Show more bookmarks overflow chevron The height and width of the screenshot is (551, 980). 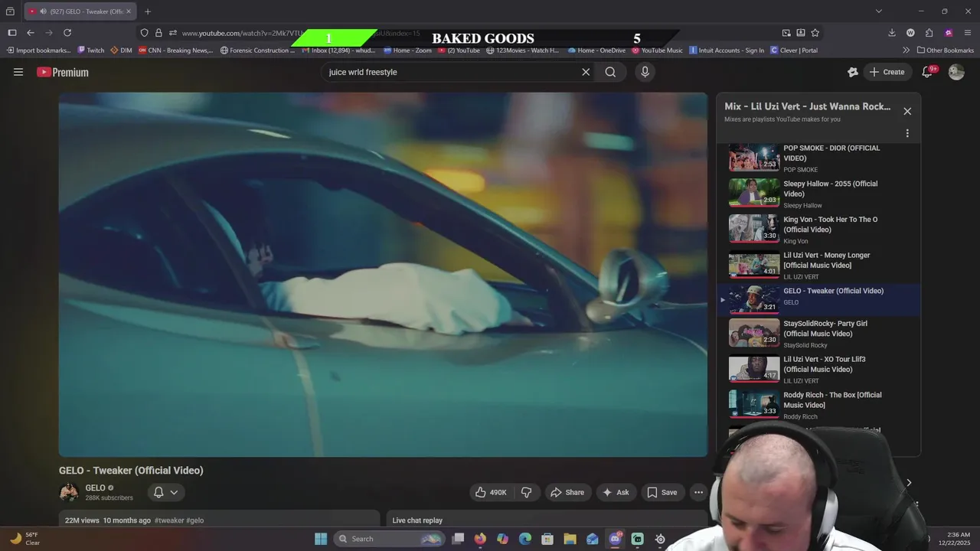click(906, 51)
